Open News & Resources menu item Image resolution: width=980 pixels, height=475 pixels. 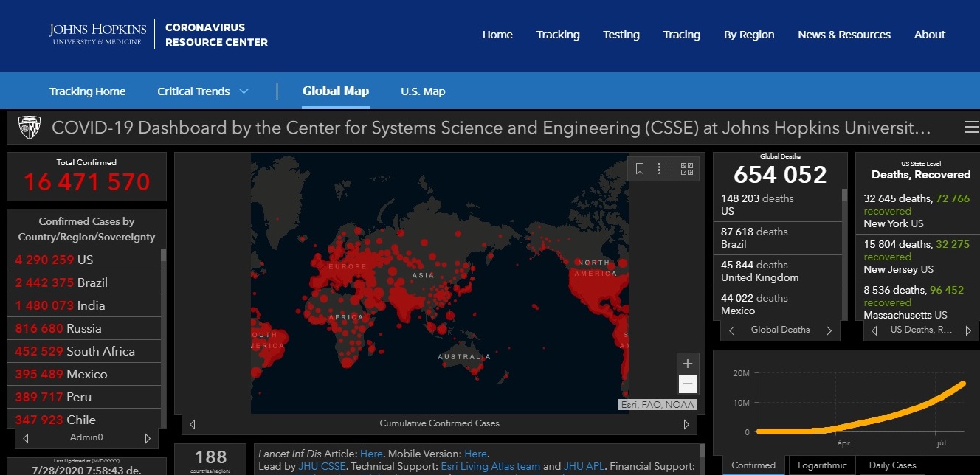pyautogui.click(x=844, y=35)
